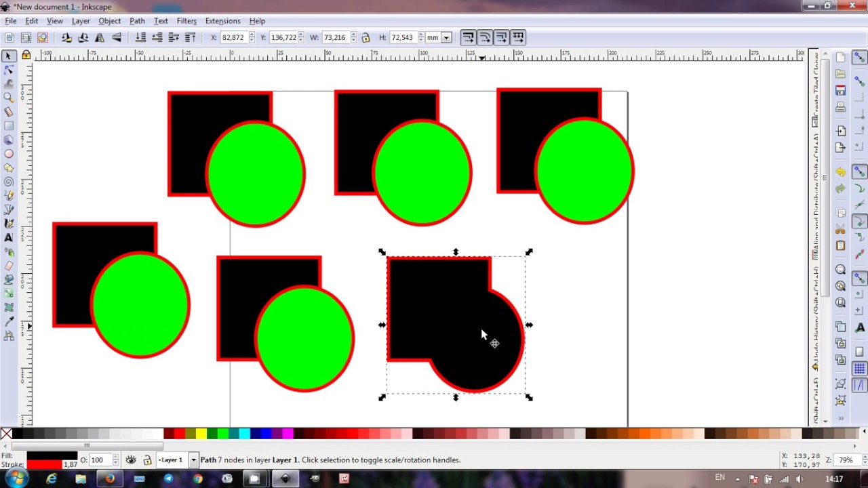Select the Selector arrow tool
The height and width of the screenshot is (488, 868).
(9, 56)
